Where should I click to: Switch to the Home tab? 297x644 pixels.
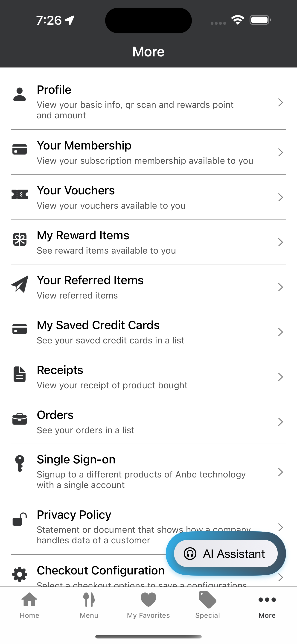point(29,605)
